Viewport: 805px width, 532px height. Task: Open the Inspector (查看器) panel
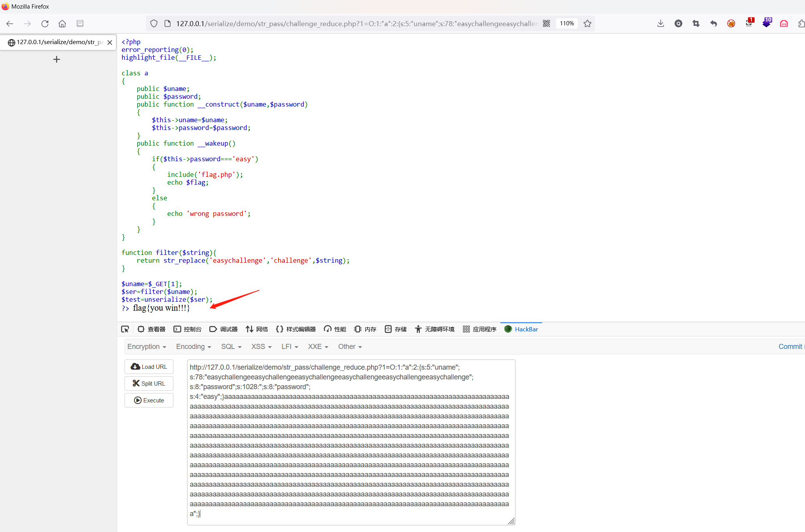pos(152,329)
